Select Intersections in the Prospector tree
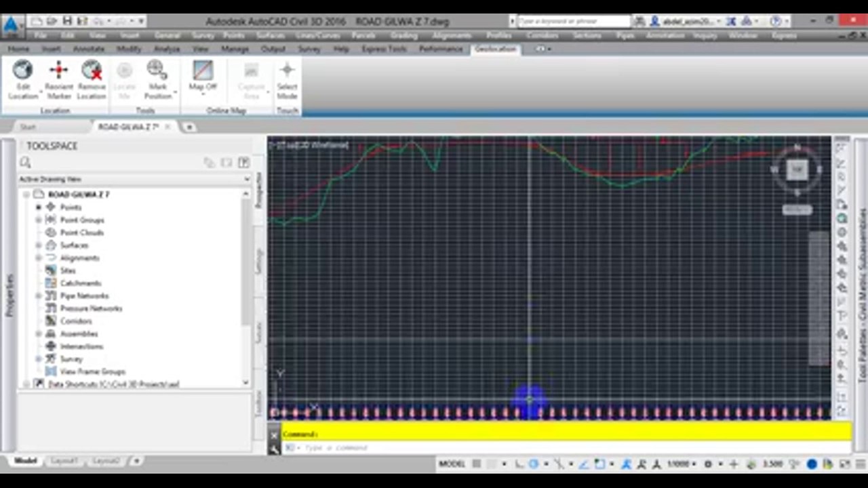The image size is (868, 488). click(81, 346)
